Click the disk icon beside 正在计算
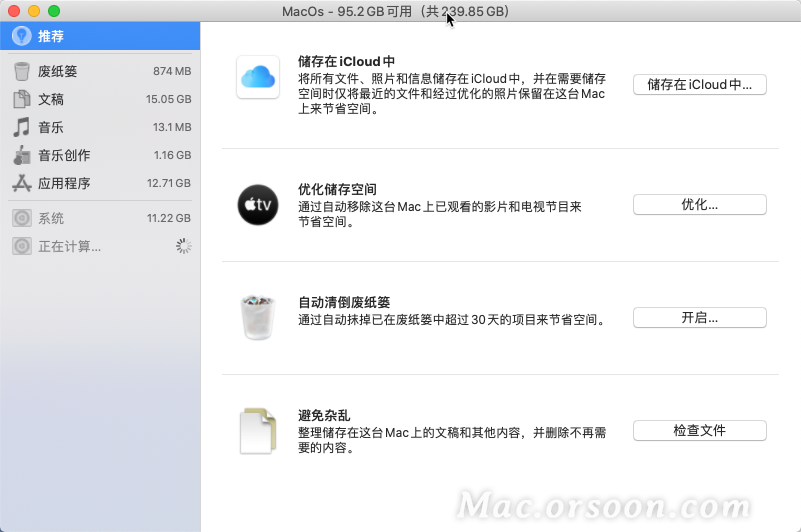This screenshot has height=532, width=801. click(21, 246)
